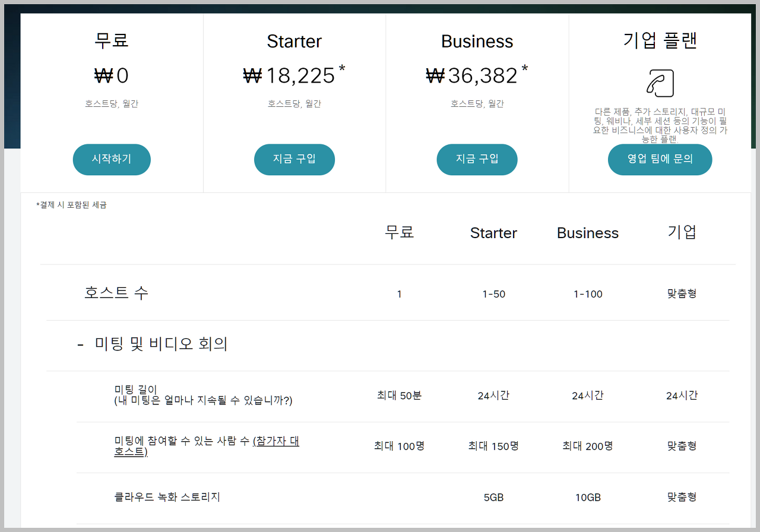
Task: Click the enterprise plan description paragraph
Action: click(x=660, y=125)
